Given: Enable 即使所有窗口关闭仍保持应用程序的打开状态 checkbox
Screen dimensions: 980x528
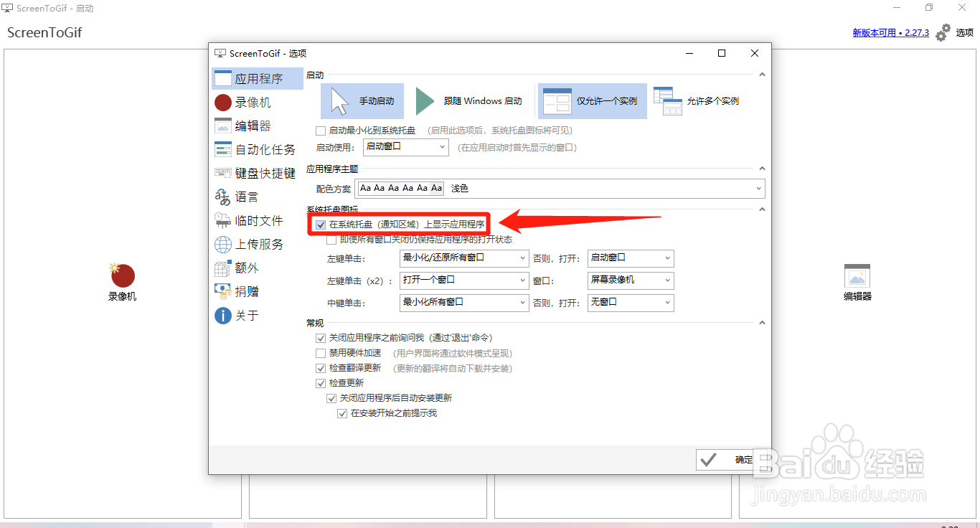Looking at the screenshot, I should point(331,240).
